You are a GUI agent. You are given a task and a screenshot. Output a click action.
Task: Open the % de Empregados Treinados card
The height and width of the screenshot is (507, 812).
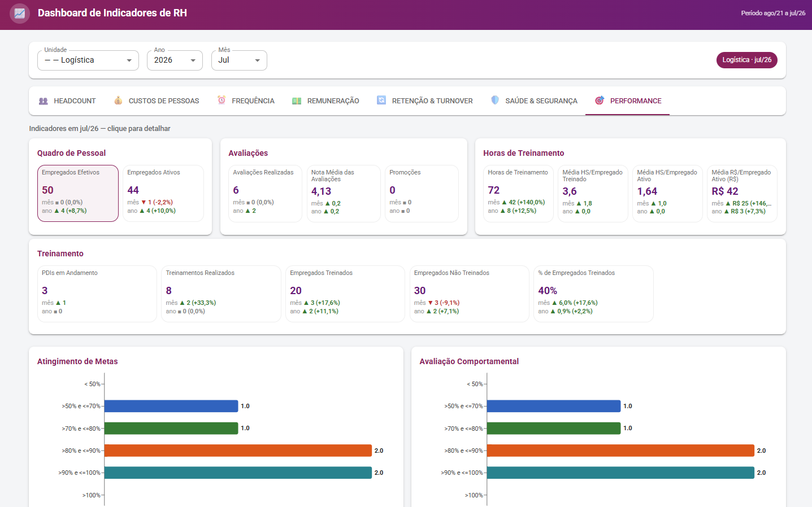tap(593, 294)
